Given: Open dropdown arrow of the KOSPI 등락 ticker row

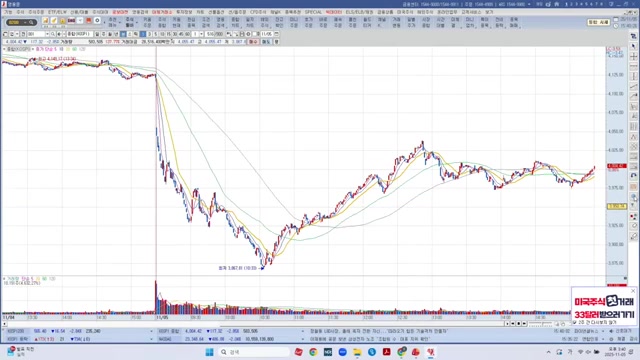Looking at the screenshot, I should coord(151,339).
